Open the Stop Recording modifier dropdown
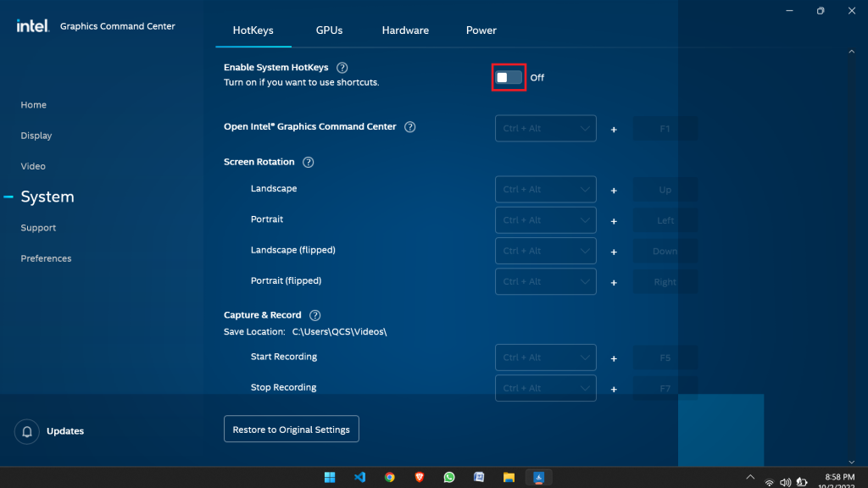 [545, 388]
